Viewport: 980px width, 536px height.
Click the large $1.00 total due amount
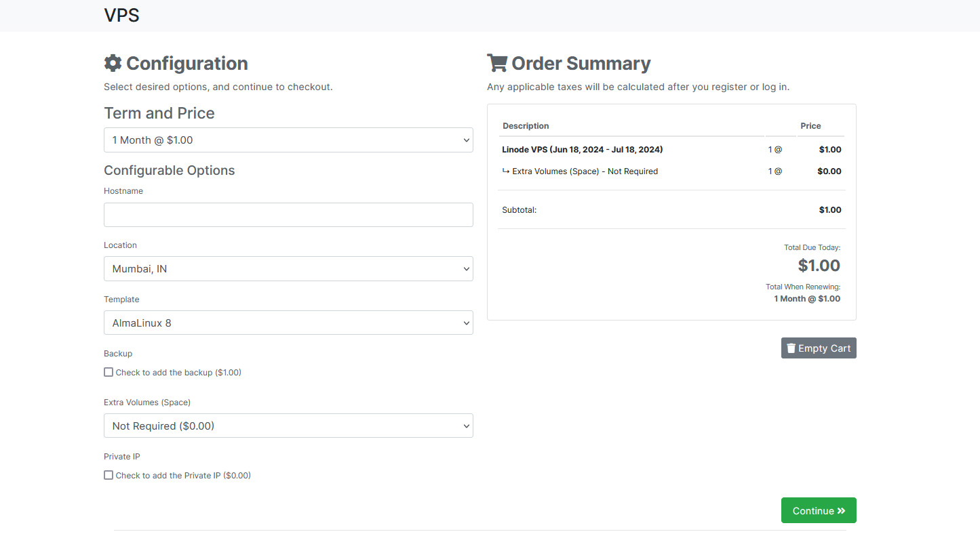(819, 266)
